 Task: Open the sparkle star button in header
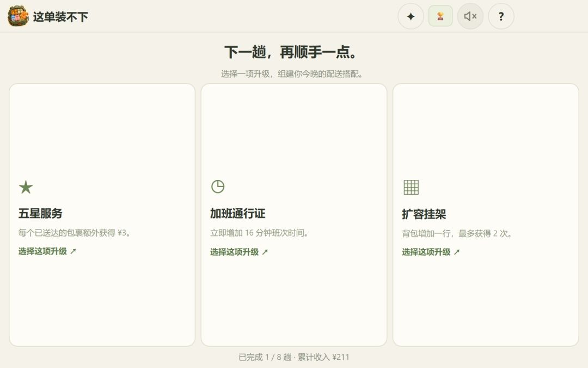411,16
